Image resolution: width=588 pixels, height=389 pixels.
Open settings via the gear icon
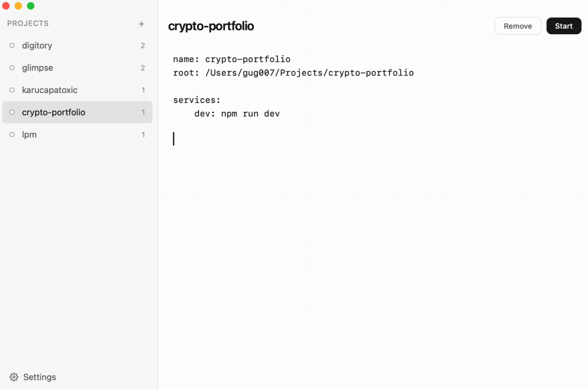click(x=14, y=377)
